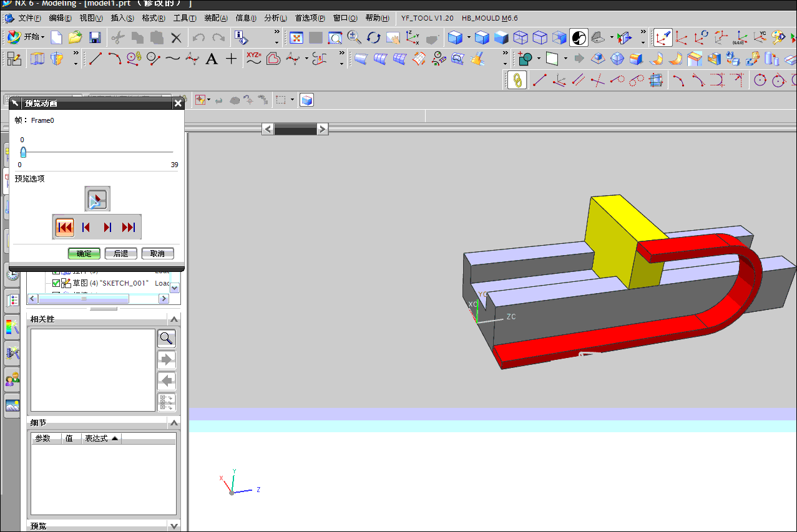Viewport: 797px width, 532px height.
Task: Open the Roles sidebar tab with people icon
Action: point(12,379)
